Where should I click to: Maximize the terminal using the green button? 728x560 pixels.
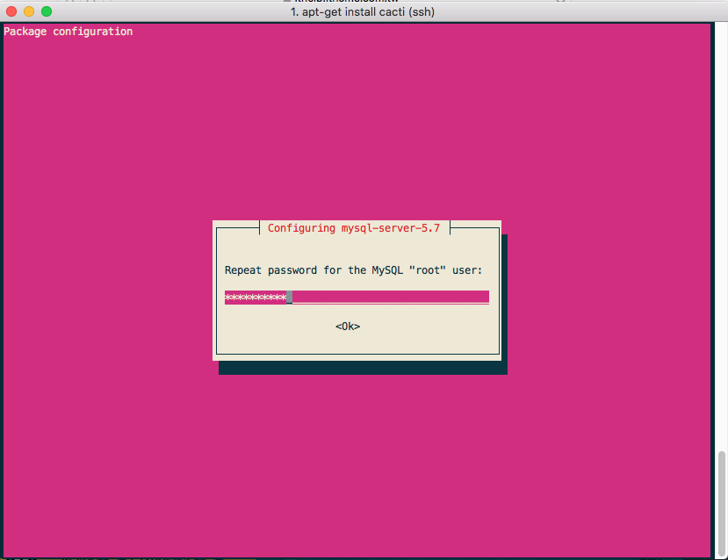click(47, 11)
